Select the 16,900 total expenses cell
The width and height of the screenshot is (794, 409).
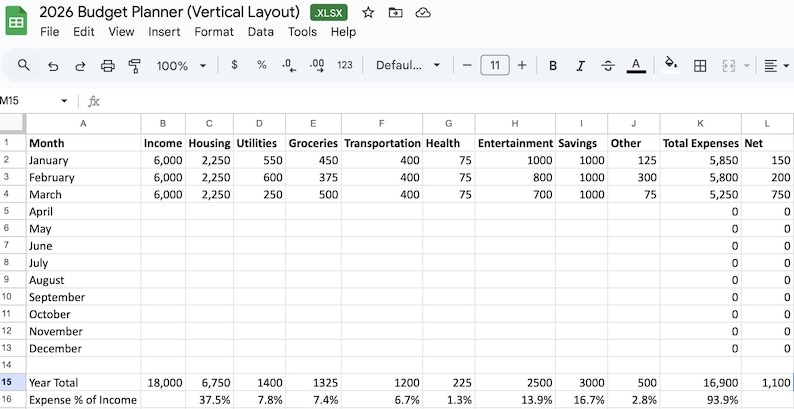point(700,382)
